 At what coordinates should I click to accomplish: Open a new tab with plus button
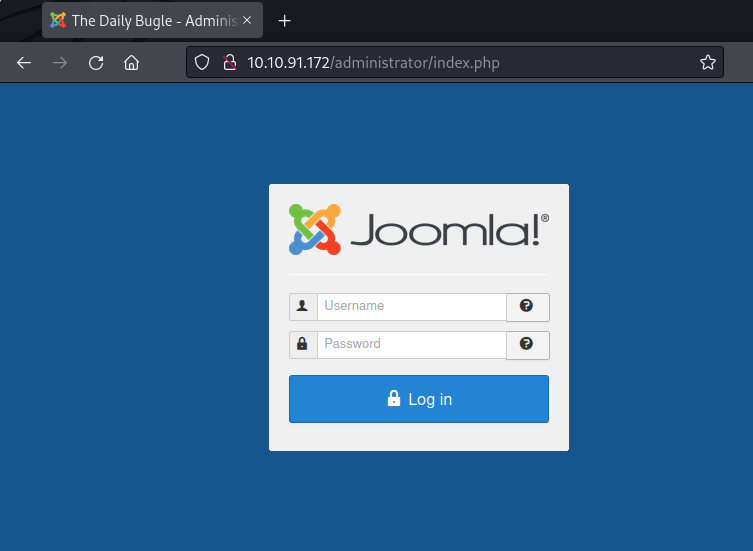coord(284,21)
